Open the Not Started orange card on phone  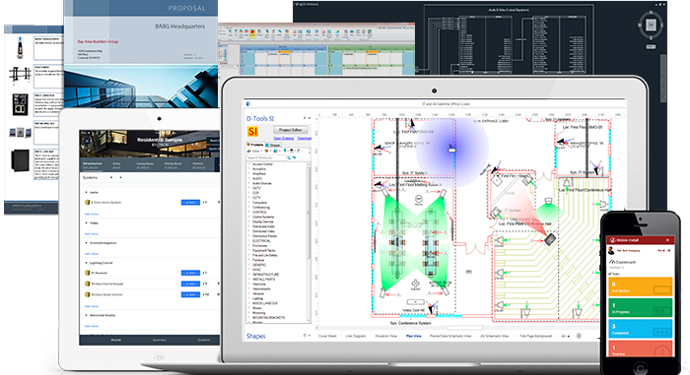point(640,287)
